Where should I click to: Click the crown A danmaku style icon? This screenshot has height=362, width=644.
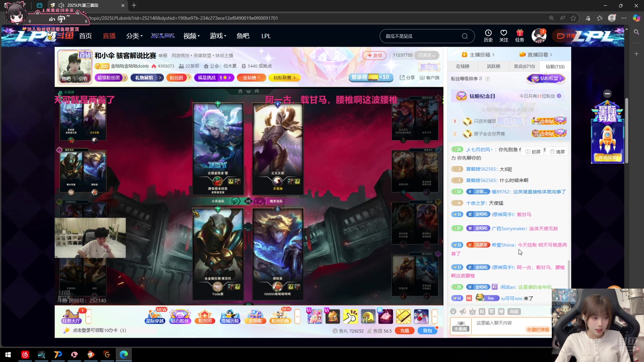pos(473,311)
